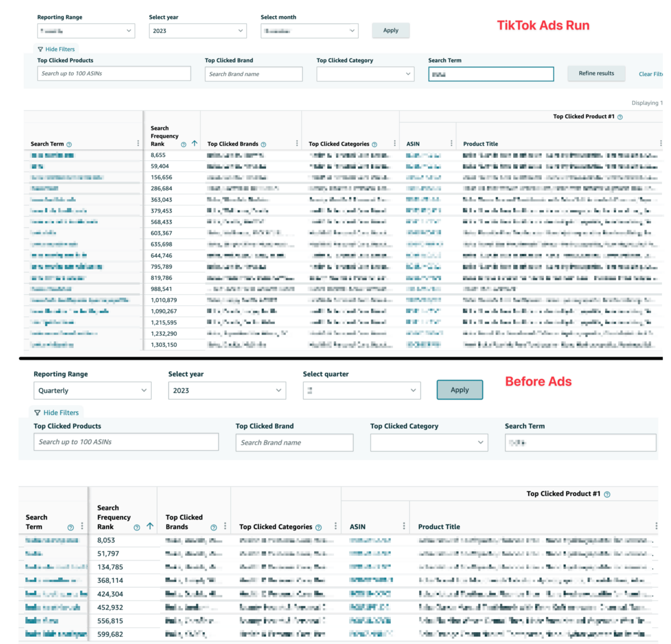Click Top Clicked Products ASIN input, top panel

point(114,74)
